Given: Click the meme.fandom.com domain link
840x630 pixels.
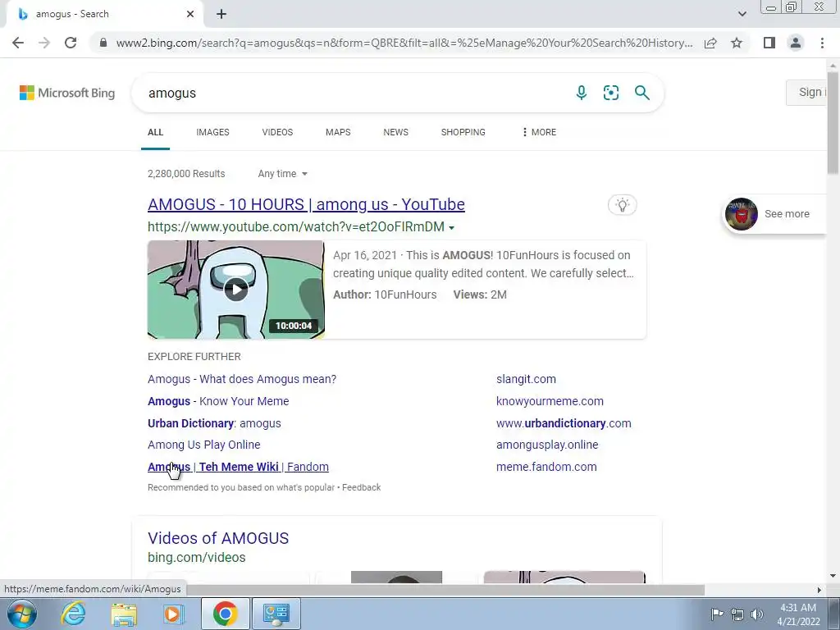Looking at the screenshot, I should pos(546,467).
